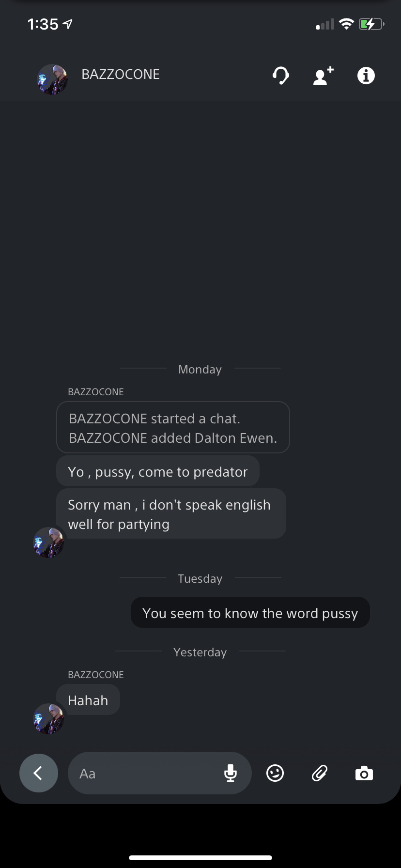Tap the "BAZZOCONE started a chat" notice
Screen dimensions: 401x868
tap(173, 428)
